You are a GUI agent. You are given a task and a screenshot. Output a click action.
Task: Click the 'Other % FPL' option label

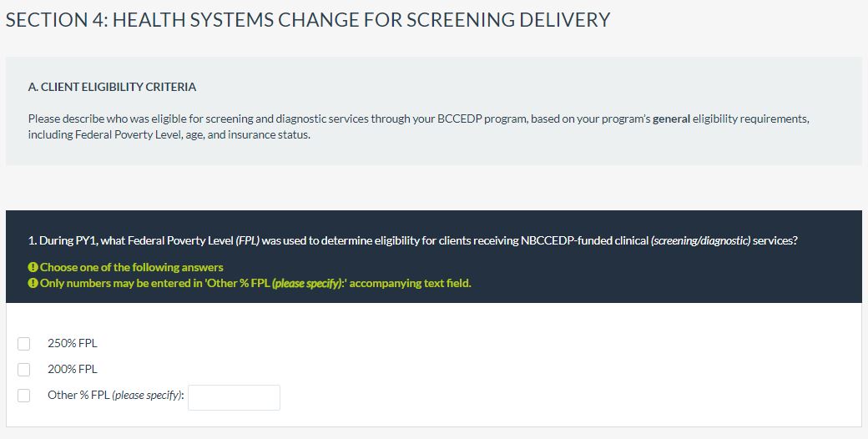[79, 395]
